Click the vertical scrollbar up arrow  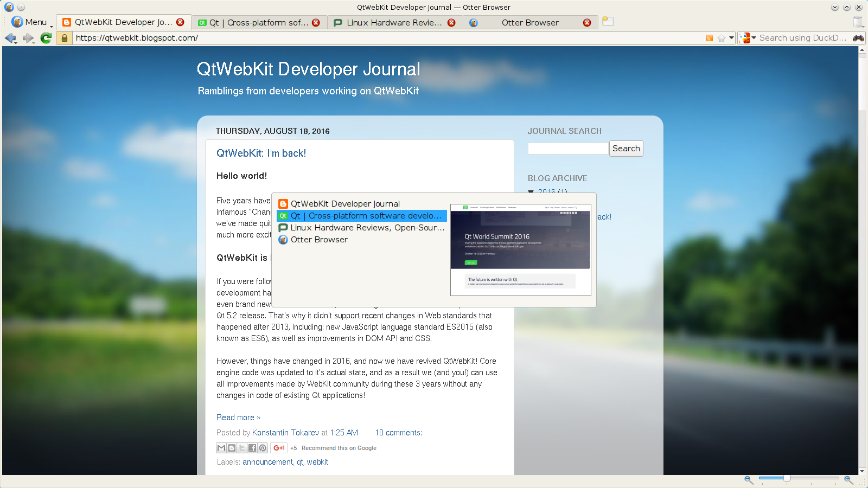pyautogui.click(x=862, y=50)
